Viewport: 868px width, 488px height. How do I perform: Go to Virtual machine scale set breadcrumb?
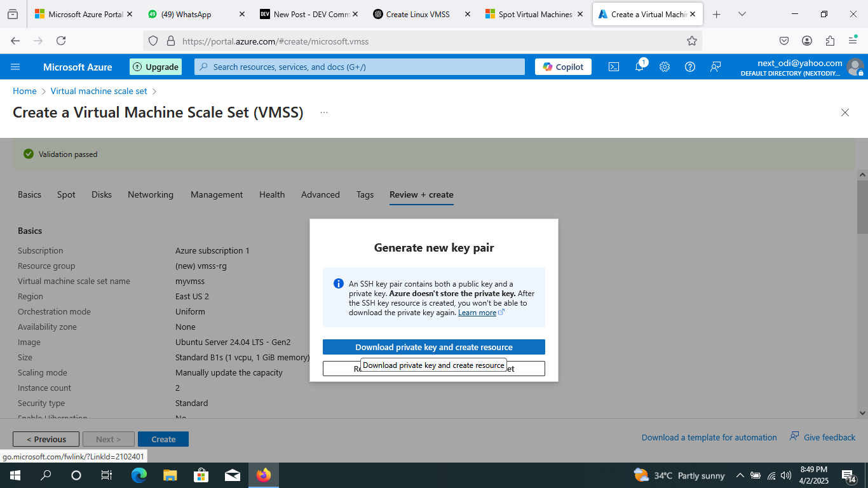pos(99,91)
